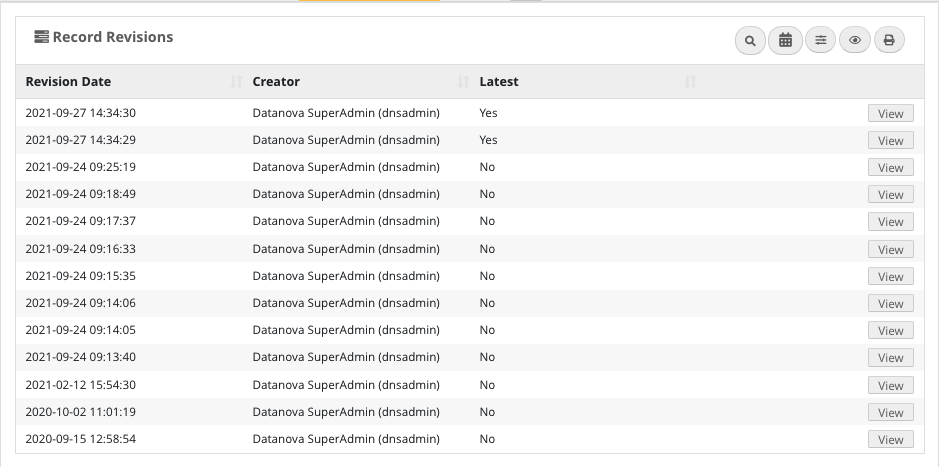Click creator name in the 2020-10-02 row
The width and height of the screenshot is (939, 467).
346,412
